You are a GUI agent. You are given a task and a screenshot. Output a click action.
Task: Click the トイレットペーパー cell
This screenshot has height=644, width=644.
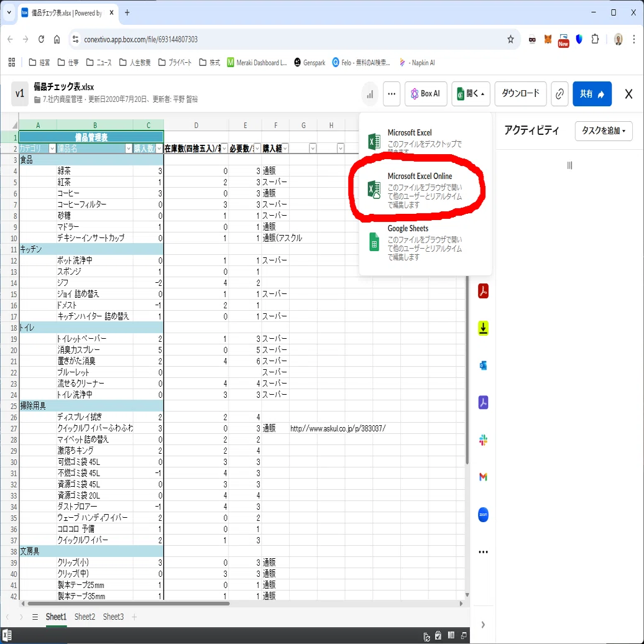point(95,339)
